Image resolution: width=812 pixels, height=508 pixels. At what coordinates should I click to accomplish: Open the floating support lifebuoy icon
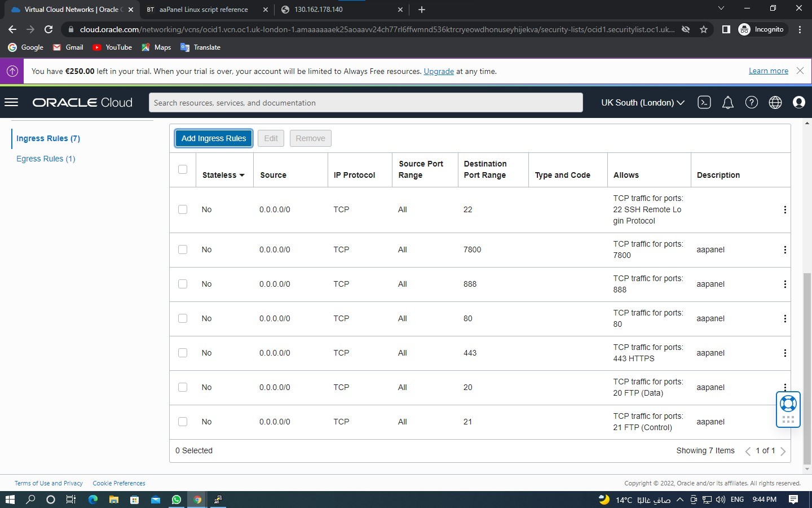(788, 403)
